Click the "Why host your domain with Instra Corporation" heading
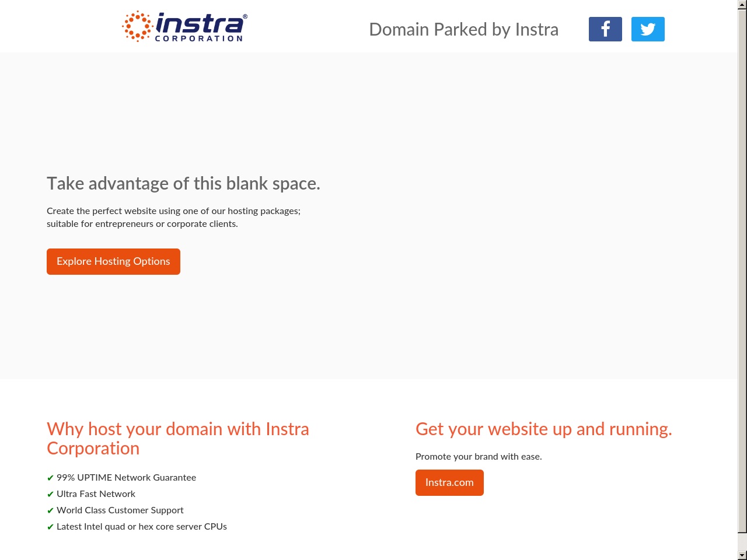The height and width of the screenshot is (560, 747). pyautogui.click(x=178, y=439)
